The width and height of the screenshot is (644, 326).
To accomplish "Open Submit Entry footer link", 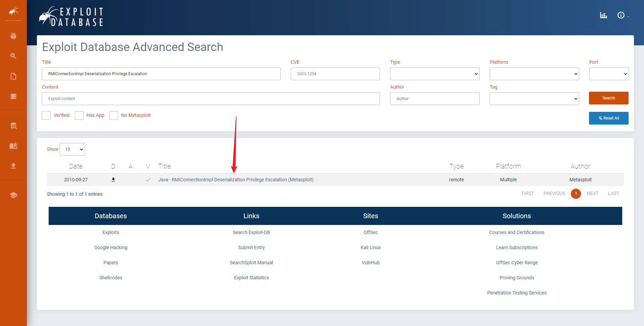I will point(251,247).
